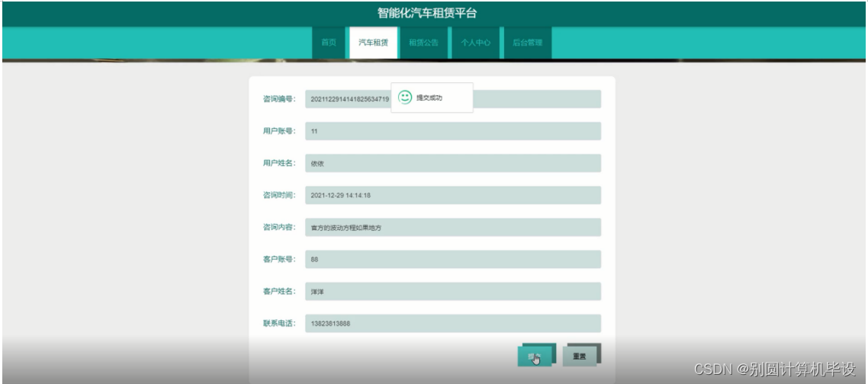Click the 客户姓名 label
The image size is (868, 384).
tap(280, 292)
